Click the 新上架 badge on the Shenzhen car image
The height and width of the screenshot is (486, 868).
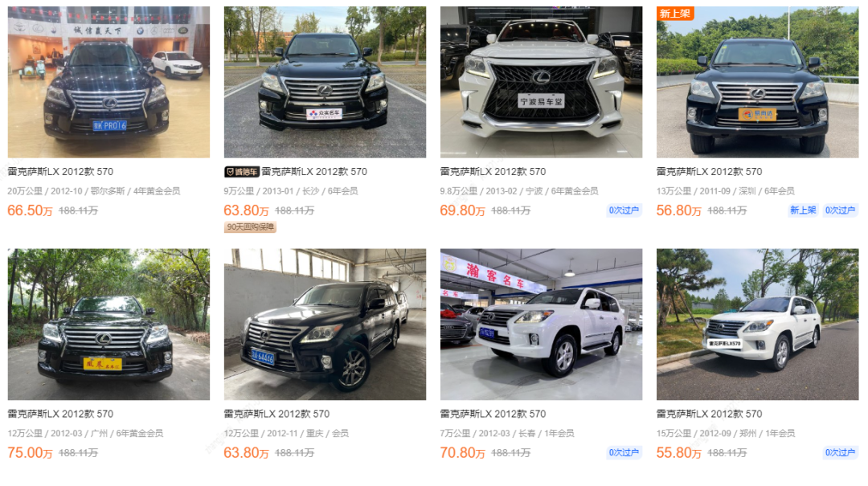pyautogui.click(x=675, y=14)
